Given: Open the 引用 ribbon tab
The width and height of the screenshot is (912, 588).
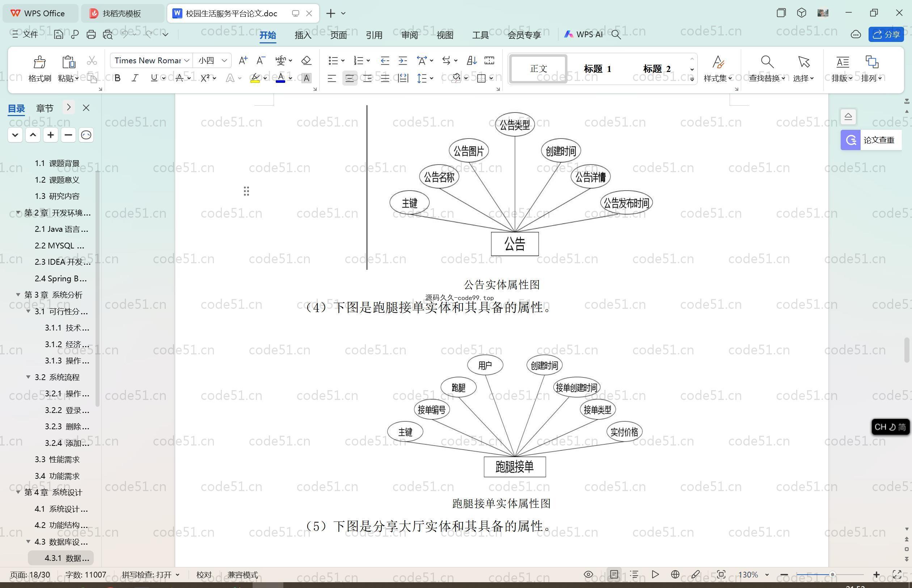Looking at the screenshot, I should click(374, 35).
